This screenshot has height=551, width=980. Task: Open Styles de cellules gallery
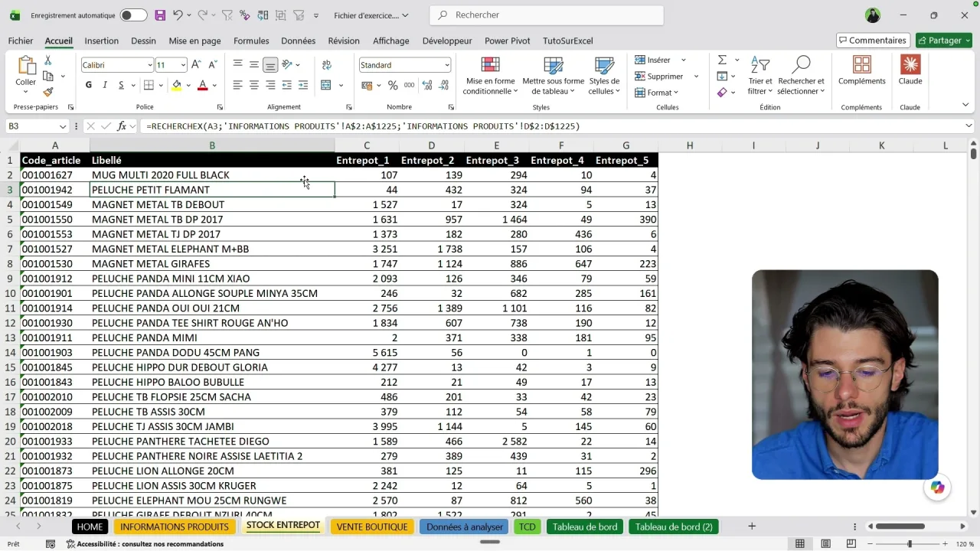[x=604, y=75]
